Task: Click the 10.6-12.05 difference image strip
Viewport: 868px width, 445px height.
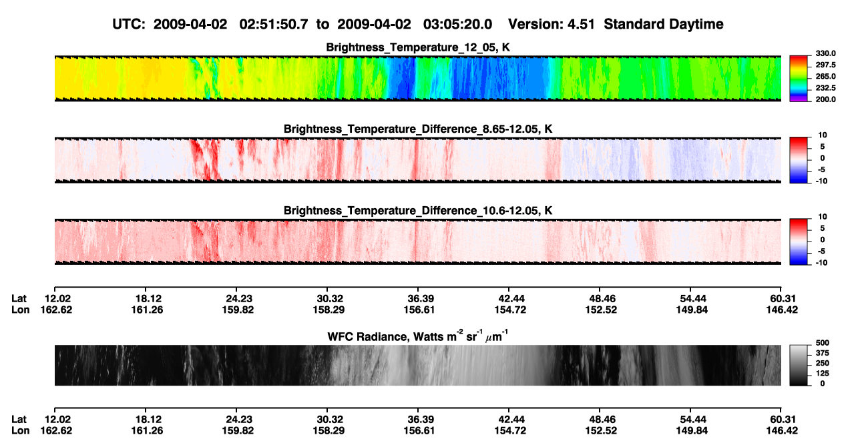Action: [x=417, y=241]
